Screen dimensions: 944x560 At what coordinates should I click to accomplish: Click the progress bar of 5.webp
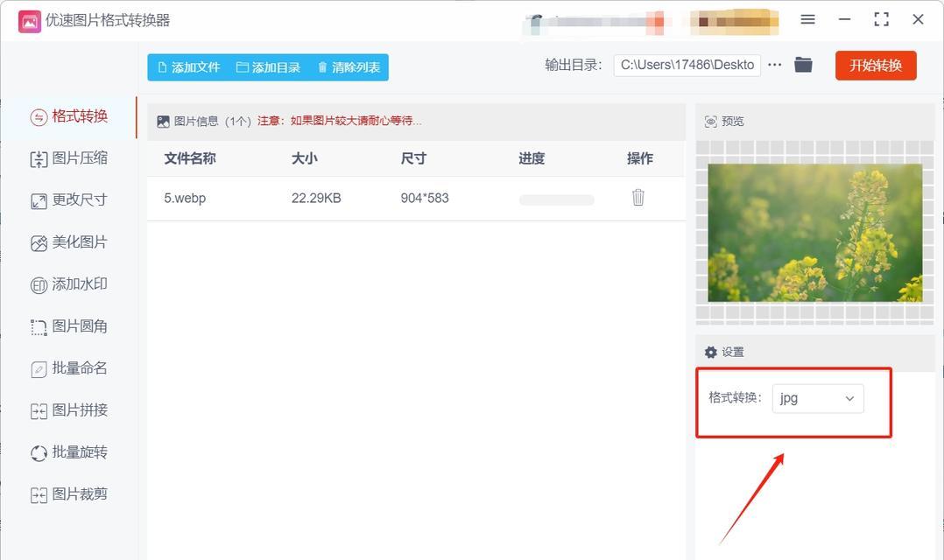pos(556,199)
